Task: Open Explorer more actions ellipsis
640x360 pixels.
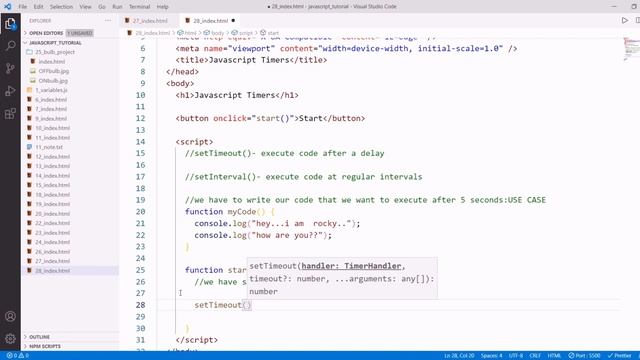Action: tap(108, 20)
